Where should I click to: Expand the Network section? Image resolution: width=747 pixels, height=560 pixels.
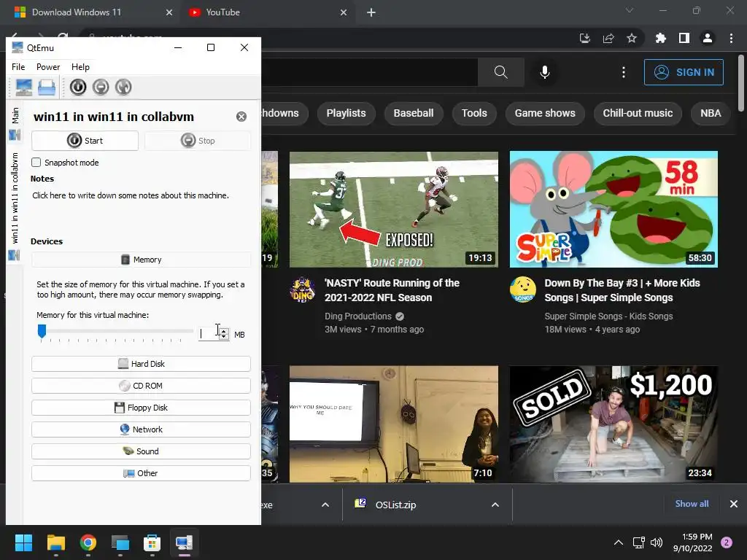tap(141, 429)
